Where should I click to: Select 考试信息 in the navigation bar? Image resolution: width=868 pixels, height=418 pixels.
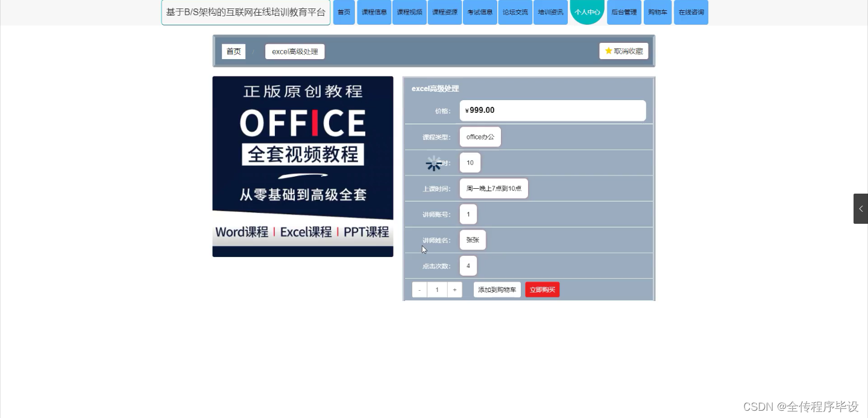480,12
